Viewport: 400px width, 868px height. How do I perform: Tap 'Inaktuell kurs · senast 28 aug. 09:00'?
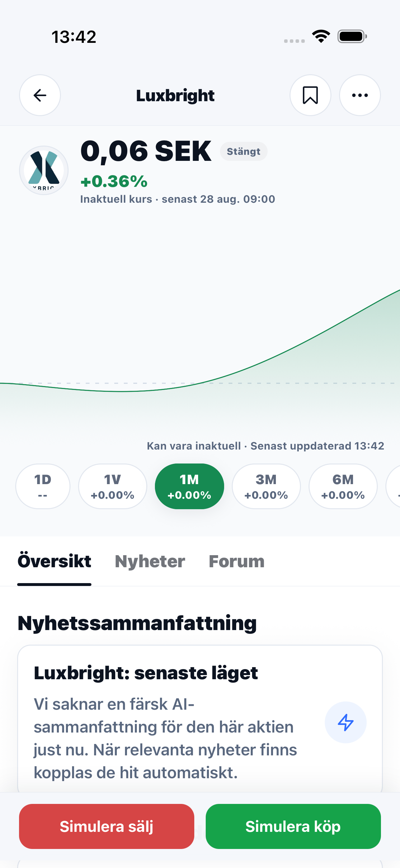[x=178, y=199]
